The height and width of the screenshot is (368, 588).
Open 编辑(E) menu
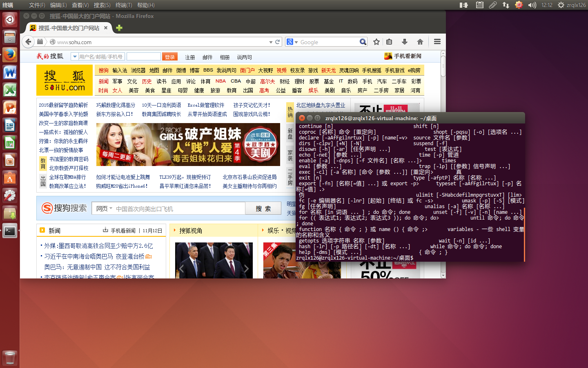(x=58, y=5)
